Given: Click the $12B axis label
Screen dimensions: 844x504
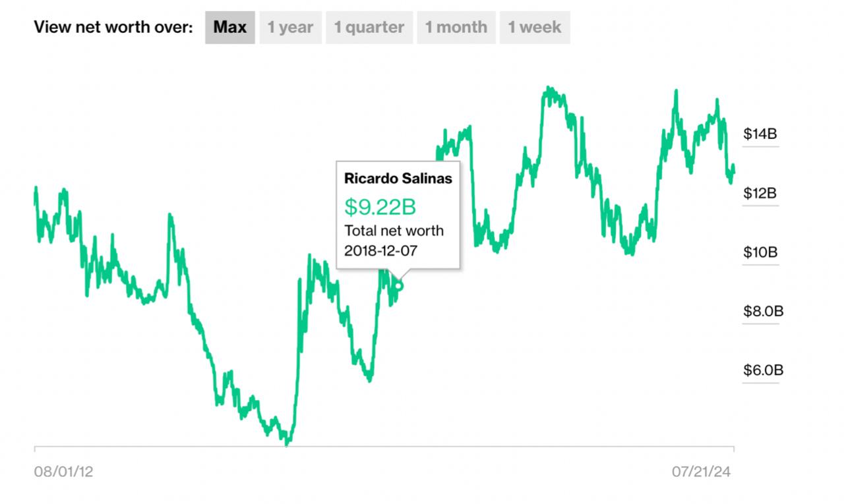Looking at the screenshot, I should (760, 194).
